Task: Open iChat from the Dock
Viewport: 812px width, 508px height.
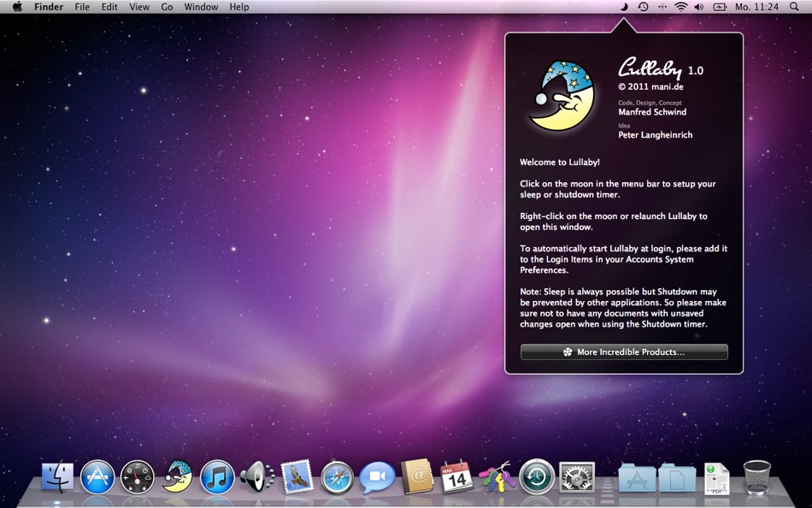Action: tap(377, 477)
